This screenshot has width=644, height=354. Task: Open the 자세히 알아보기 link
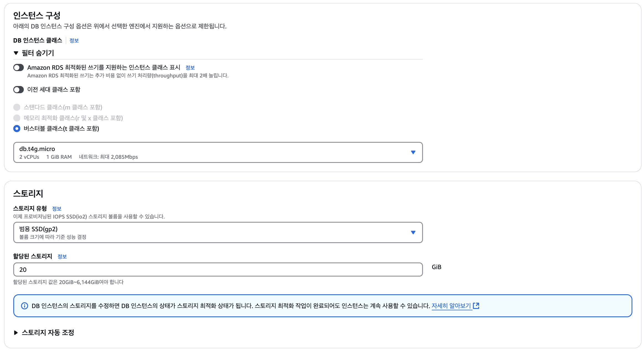[451, 306]
